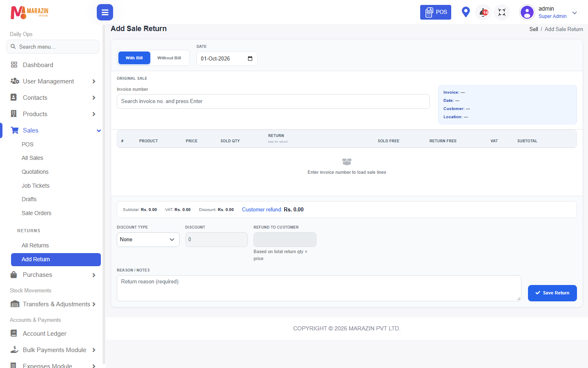The height and width of the screenshot is (368, 588).
Task: Click the Sell breadcrumb link
Action: click(x=534, y=29)
